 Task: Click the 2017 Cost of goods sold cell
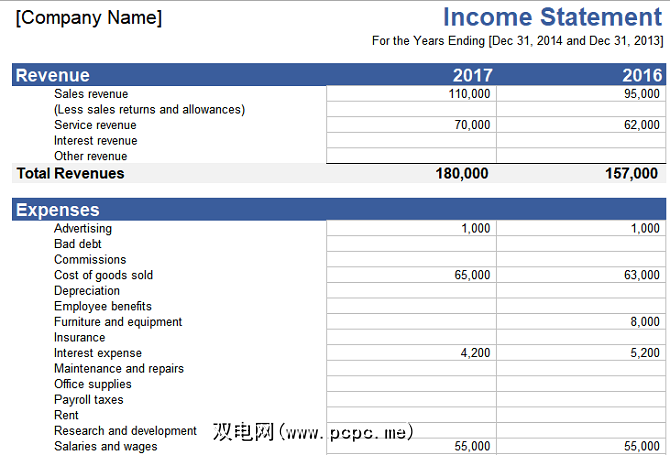click(411, 275)
